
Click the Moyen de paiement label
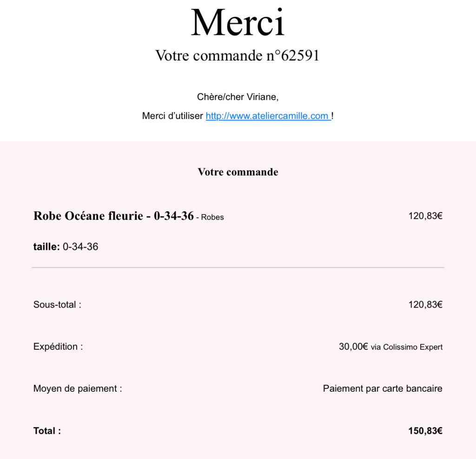tap(78, 388)
